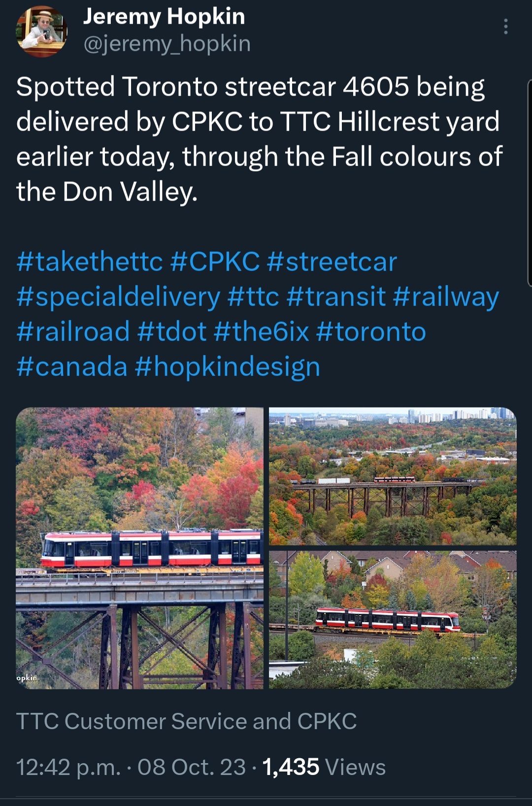Tap the #streetcar hashtag
The width and height of the screenshot is (532, 806).
[x=332, y=262]
